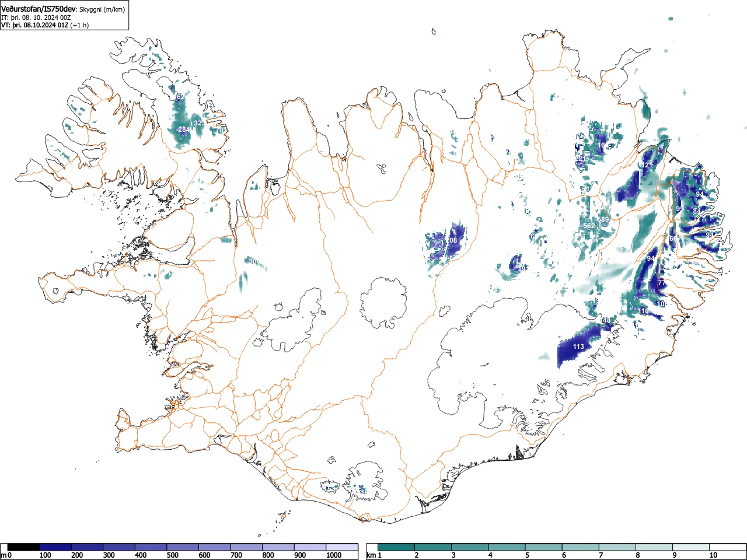Pick the 300–400 m legend swatch
Screen dimensions: 747x560
point(119,547)
